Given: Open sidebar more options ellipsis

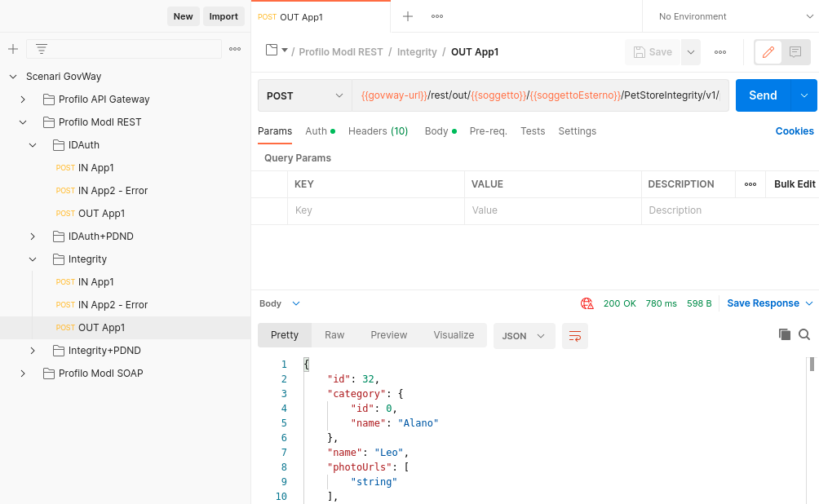Looking at the screenshot, I should pyautogui.click(x=235, y=49).
